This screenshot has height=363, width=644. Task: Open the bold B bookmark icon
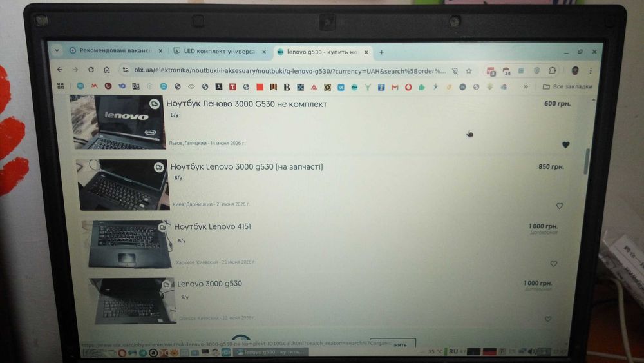[x=287, y=87]
